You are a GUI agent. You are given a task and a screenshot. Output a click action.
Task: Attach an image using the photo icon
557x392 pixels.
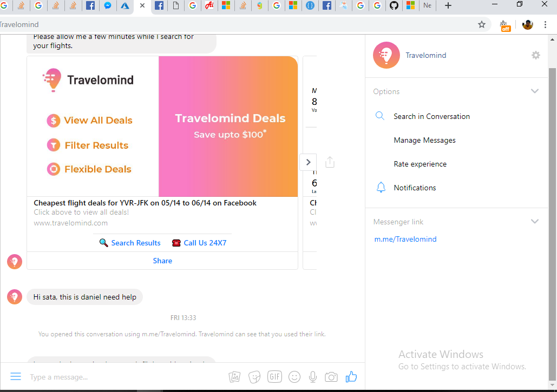click(x=234, y=377)
